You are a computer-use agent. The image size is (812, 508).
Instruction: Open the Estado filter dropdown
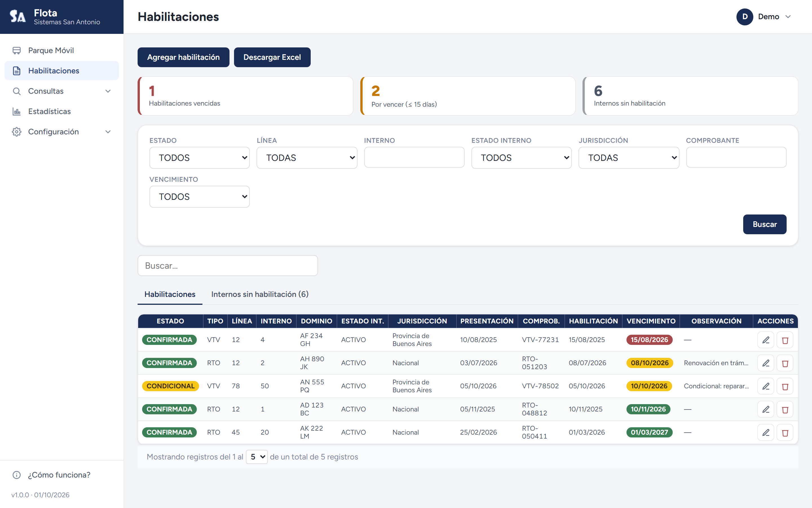(199, 157)
